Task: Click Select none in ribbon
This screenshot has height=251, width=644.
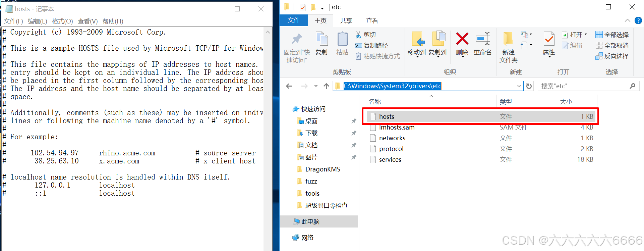Action: tap(612, 45)
